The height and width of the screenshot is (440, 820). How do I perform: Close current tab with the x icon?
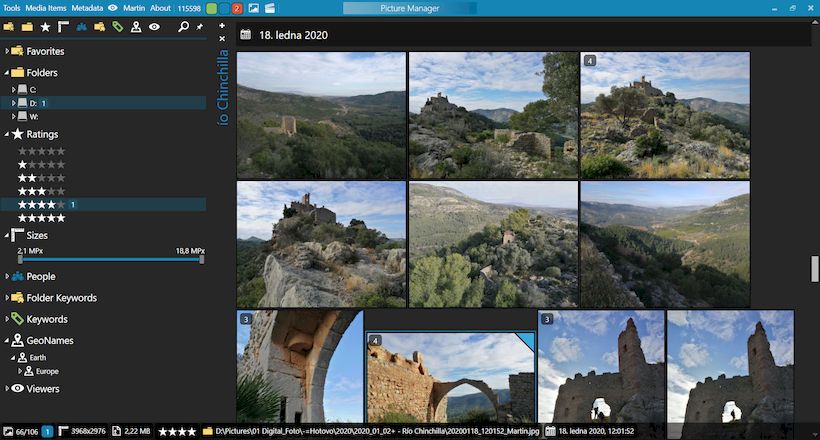222,39
